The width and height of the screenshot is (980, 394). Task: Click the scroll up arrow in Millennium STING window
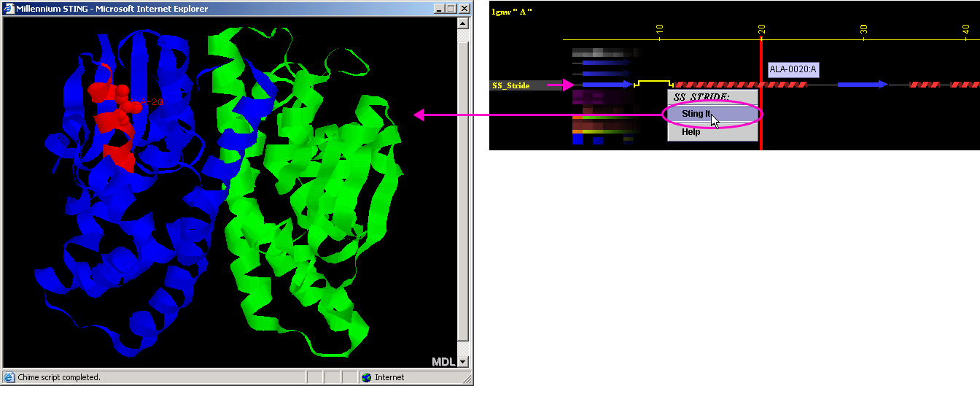463,23
